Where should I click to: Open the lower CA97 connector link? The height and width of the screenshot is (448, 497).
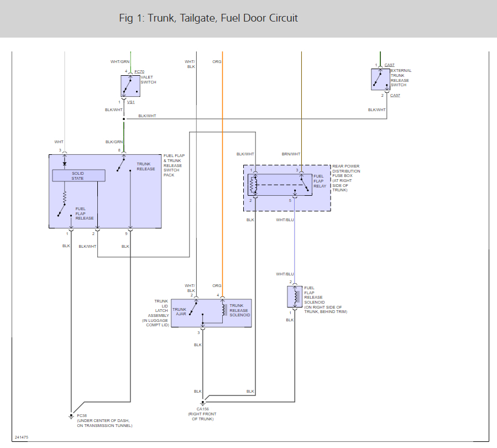click(395, 96)
